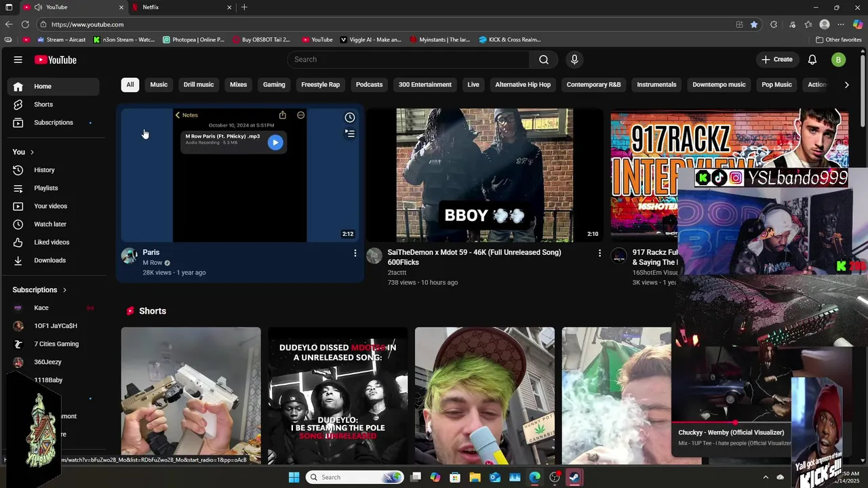The image size is (868, 488).
Task: Open Your videos in sidebar
Action: 53,206
